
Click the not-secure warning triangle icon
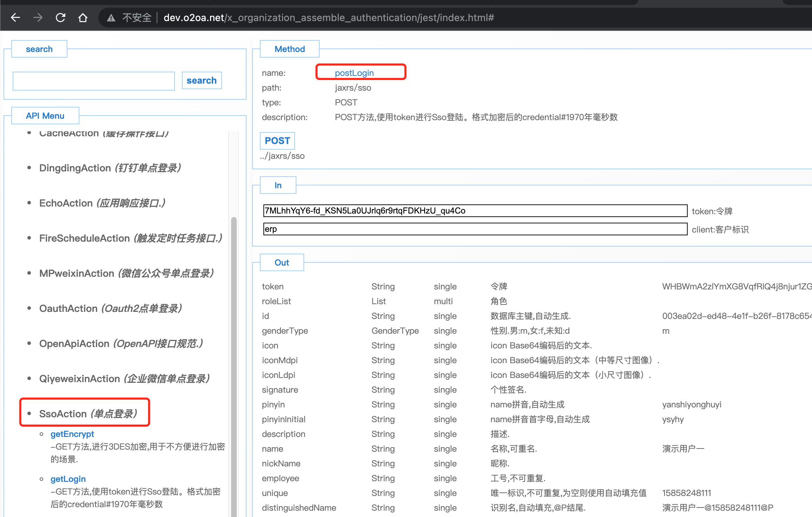tap(111, 18)
